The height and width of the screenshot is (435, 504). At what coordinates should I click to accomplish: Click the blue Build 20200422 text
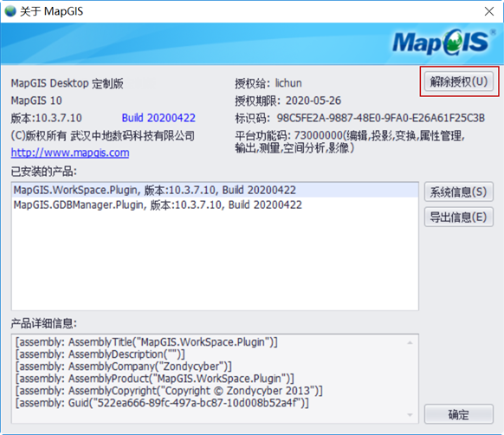(x=158, y=118)
